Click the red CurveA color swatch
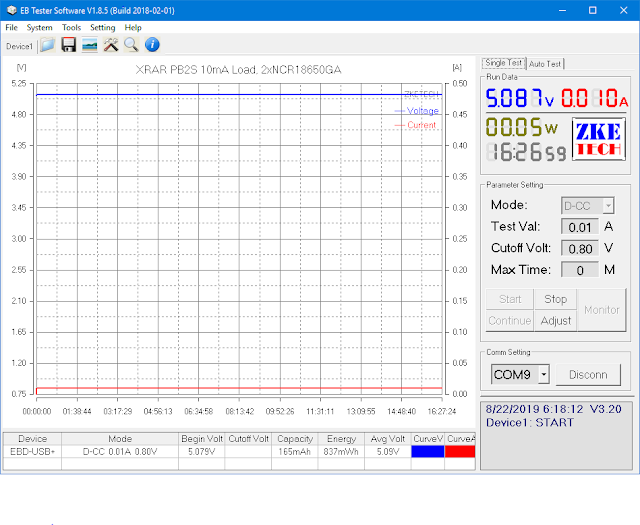The height and width of the screenshot is (525, 640). pos(460,452)
